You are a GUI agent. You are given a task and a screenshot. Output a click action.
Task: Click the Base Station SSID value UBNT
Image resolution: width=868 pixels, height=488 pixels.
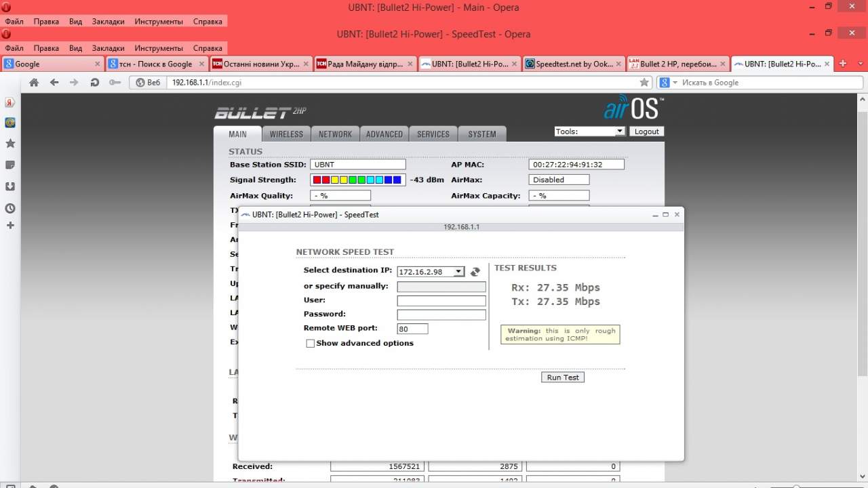[x=358, y=165]
